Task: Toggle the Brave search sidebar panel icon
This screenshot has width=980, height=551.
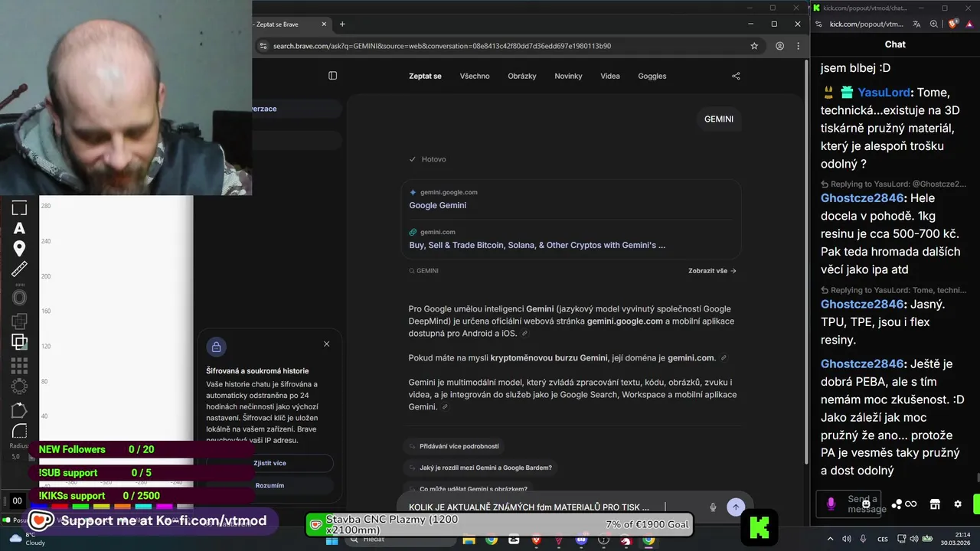Action: pos(332,76)
